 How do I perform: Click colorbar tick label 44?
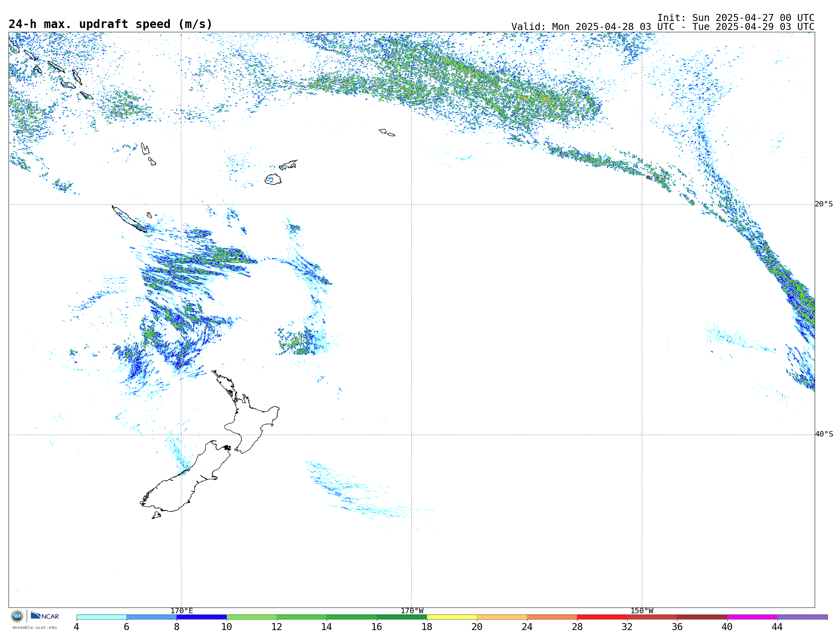coord(777,627)
